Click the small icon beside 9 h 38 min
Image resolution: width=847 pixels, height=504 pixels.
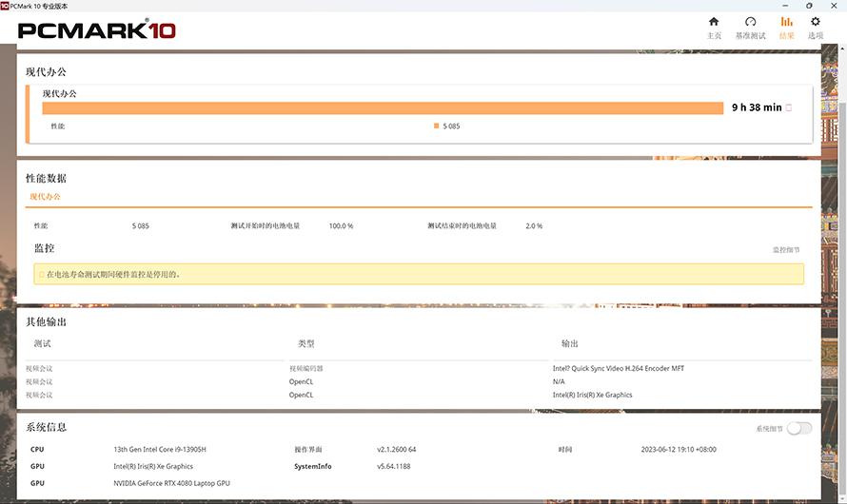coord(789,107)
